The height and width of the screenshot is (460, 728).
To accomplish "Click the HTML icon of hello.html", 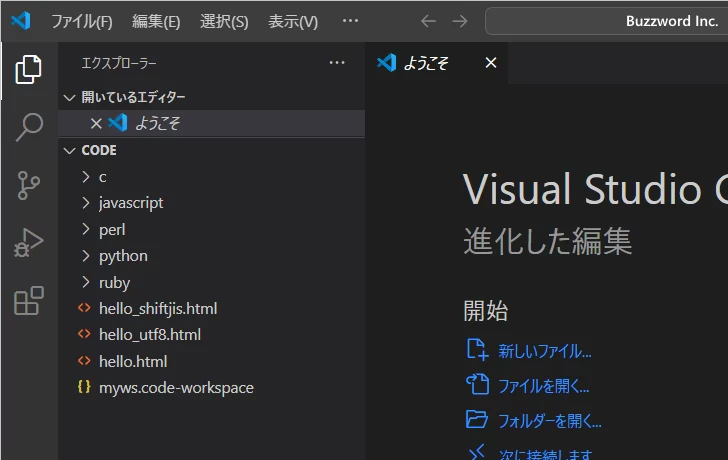I will [x=84, y=361].
